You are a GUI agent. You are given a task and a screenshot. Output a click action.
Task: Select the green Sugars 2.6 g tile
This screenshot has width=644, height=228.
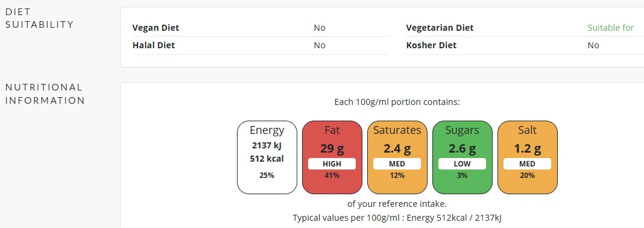coord(462,157)
